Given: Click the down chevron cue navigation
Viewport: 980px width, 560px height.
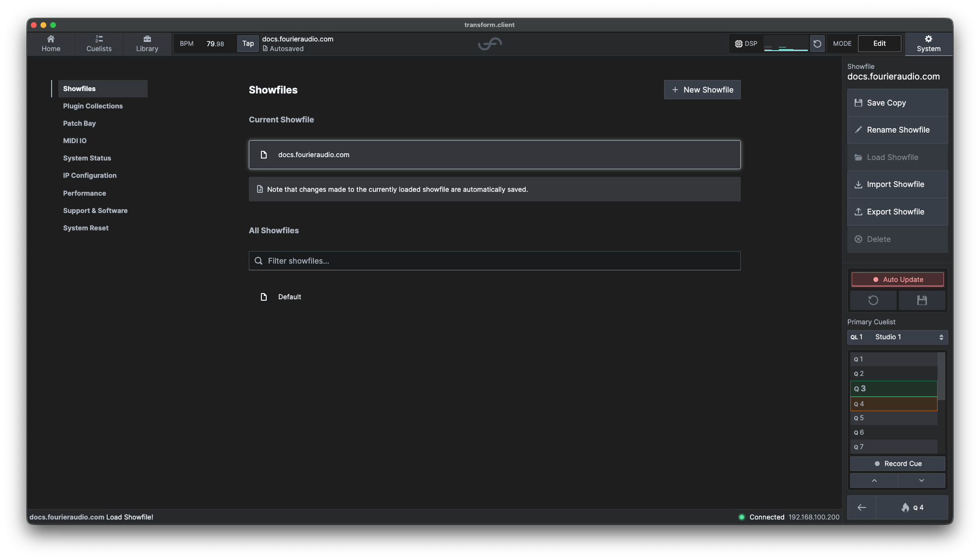Looking at the screenshot, I should (x=922, y=480).
